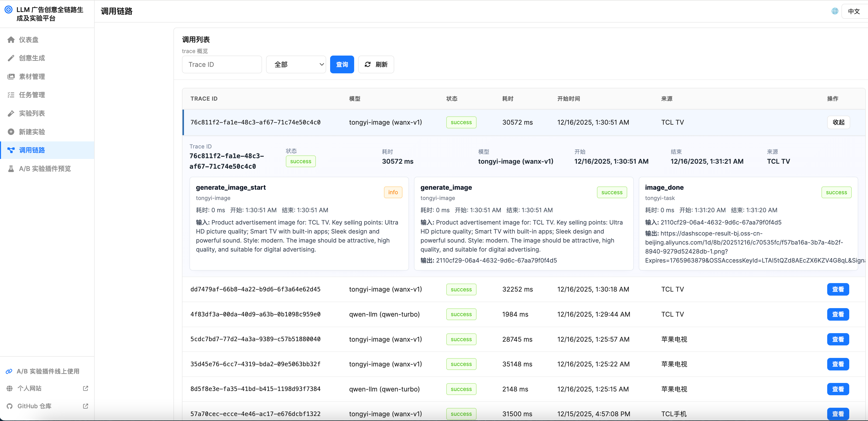This screenshot has height=421, width=868.
Task: Click the GitHub icon in the sidebar
Action: (x=10, y=406)
